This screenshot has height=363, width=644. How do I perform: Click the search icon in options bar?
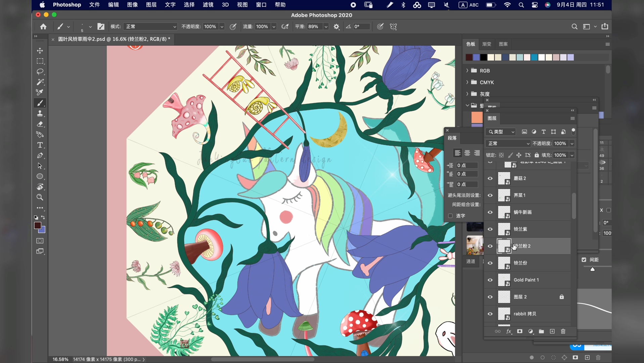click(574, 27)
